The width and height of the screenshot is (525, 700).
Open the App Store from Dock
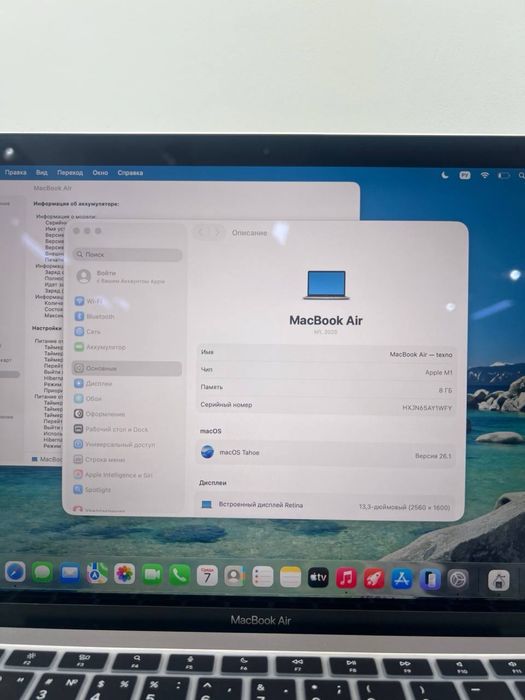click(402, 579)
